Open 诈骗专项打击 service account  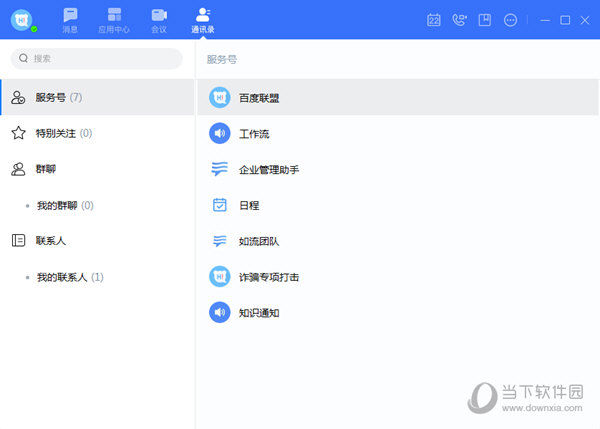click(x=398, y=277)
